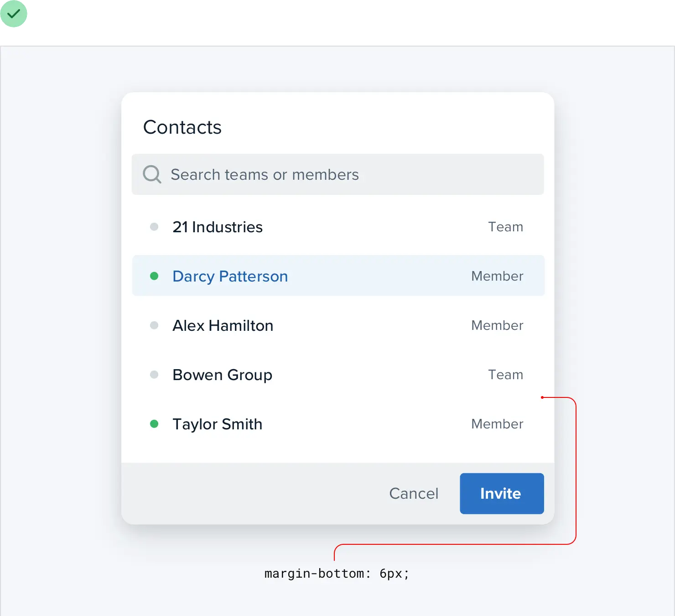This screenshot has width=675, height=616.
Task: Click the green status dot beside Taylor Smith
Action: (154, 424)
